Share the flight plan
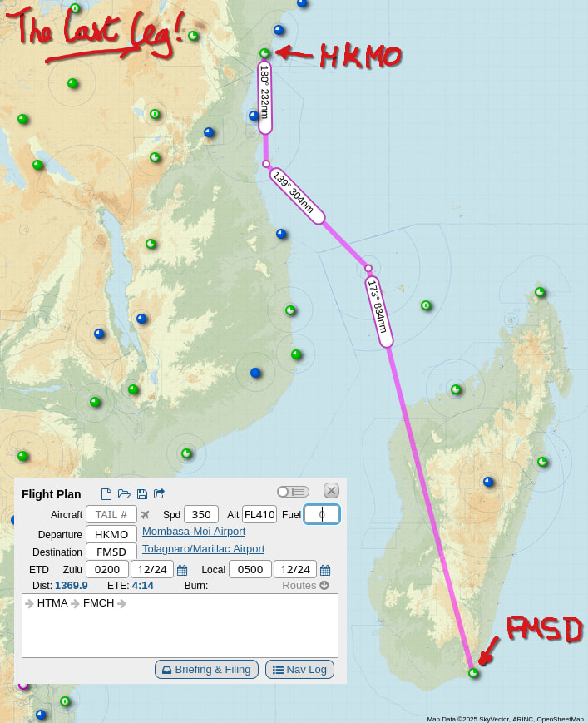Screen dimensions: 588x723 [160, 494]
